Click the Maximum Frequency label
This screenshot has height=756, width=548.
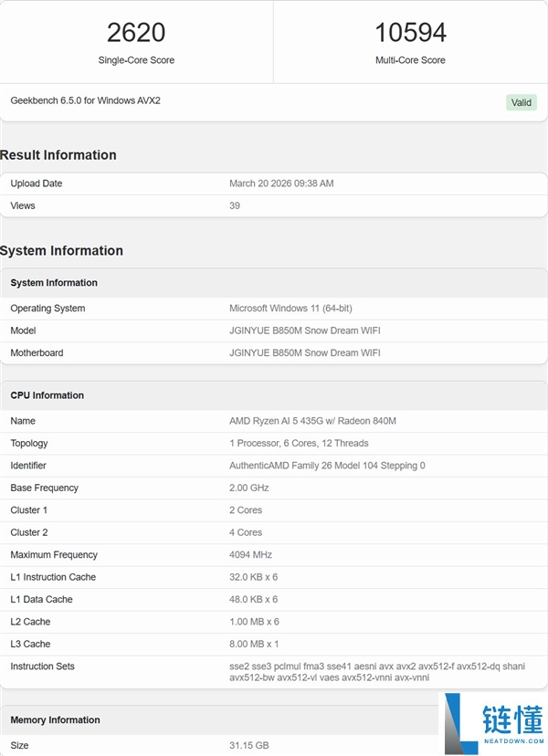coord(54,554)
